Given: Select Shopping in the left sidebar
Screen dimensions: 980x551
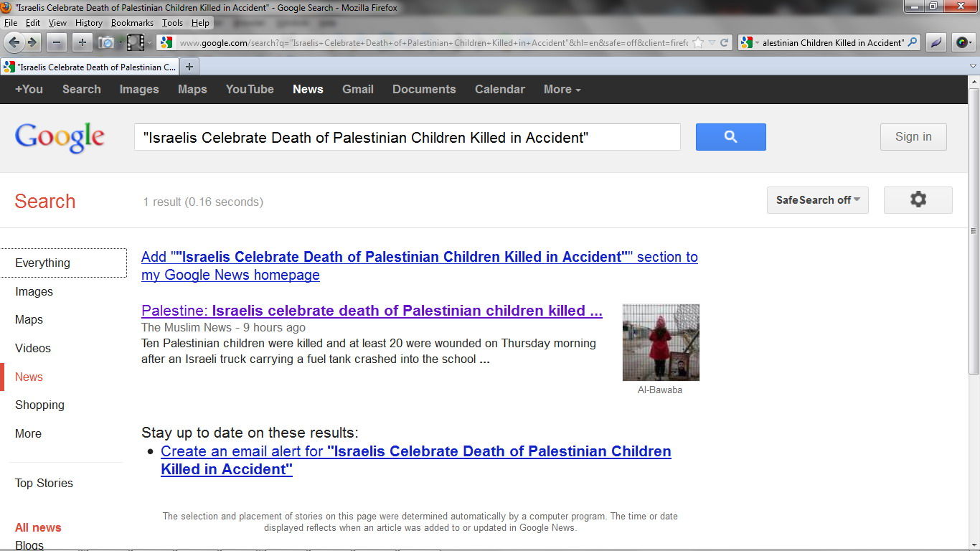Looking at the screenshot, I should [x=39, y=405].
